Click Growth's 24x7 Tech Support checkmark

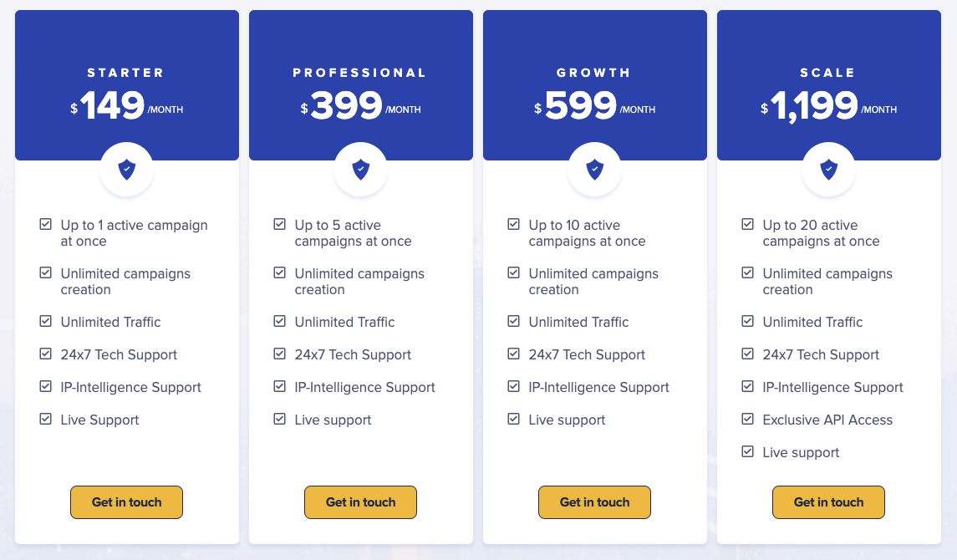[x=514, y=354]
